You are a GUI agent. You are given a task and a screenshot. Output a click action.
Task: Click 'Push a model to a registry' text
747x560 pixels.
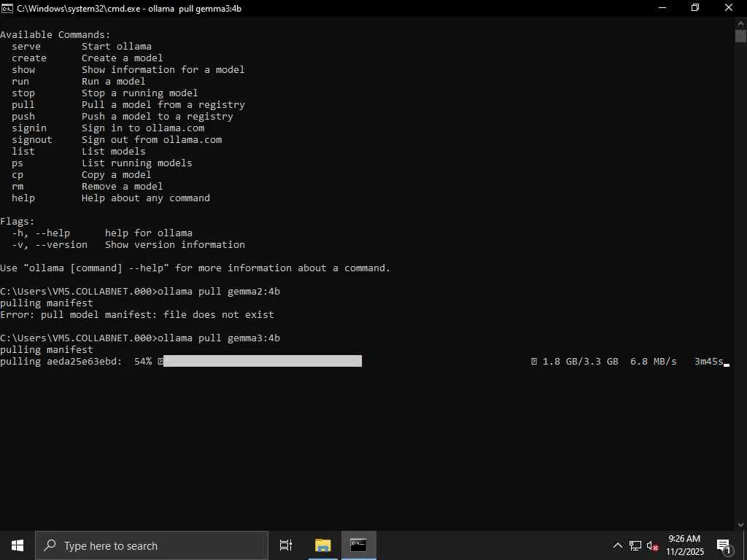point(158,116)
